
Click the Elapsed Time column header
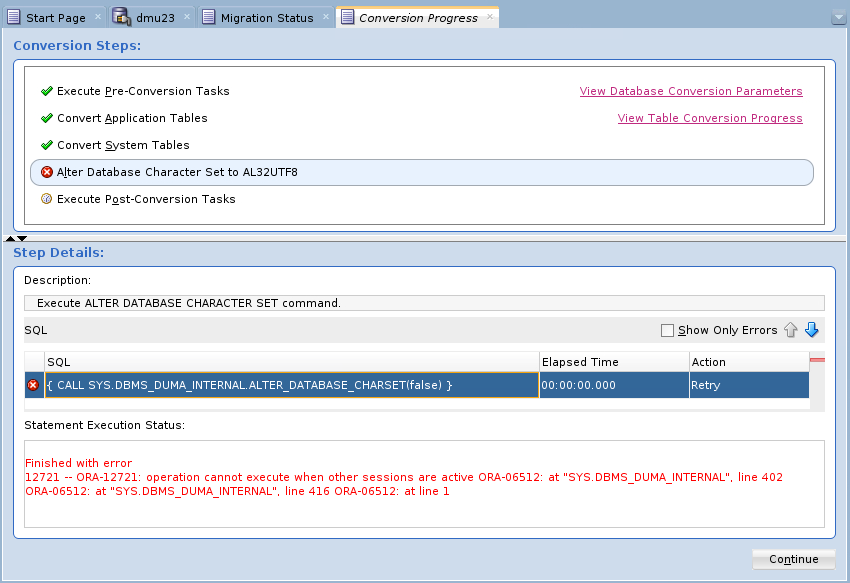click(614, 362)
